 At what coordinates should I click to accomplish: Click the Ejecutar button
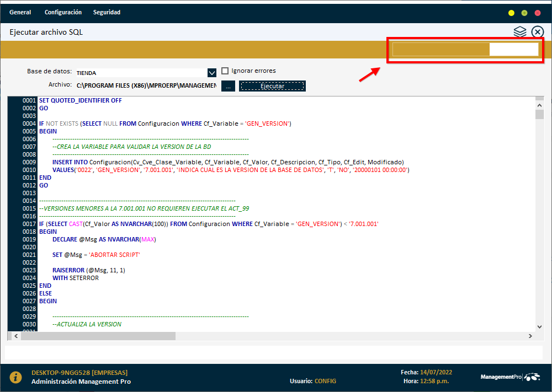[272, 85]
